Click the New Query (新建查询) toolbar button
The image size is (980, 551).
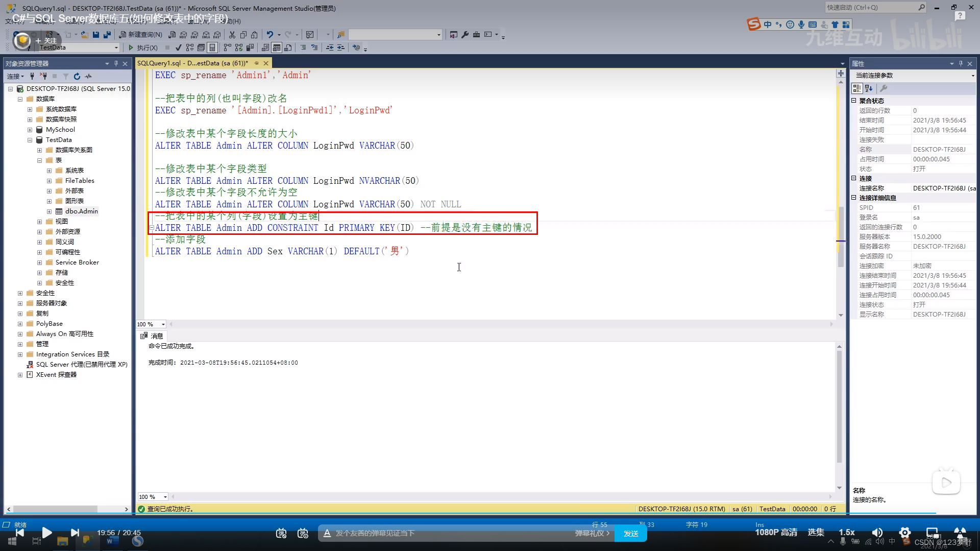pyautogui.click(x=141, y=35)
